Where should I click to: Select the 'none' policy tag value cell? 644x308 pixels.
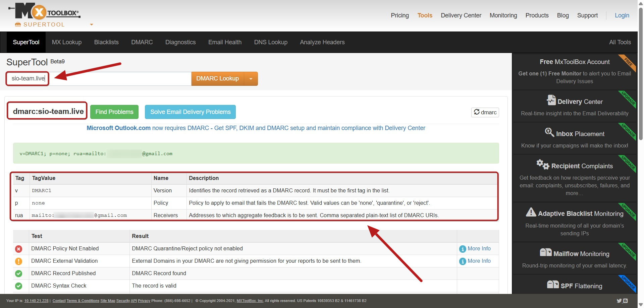[x=90, y=203]
